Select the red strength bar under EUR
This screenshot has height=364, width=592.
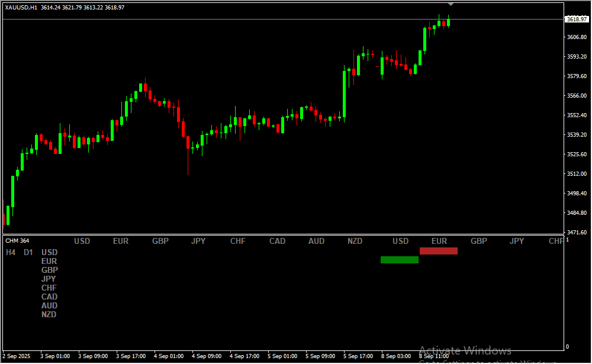click(x=438, y=251)
